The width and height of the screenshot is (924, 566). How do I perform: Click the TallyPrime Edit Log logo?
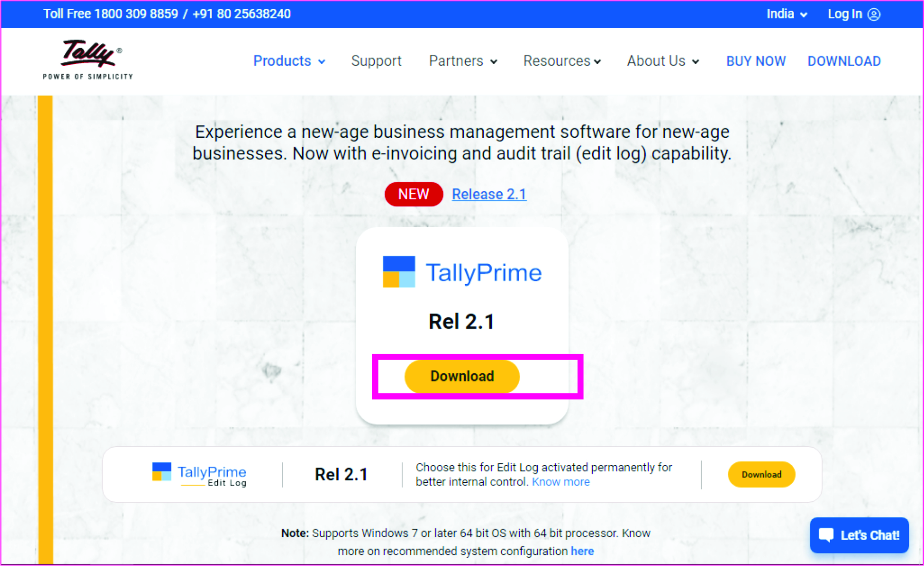click(x=199, y=475)
